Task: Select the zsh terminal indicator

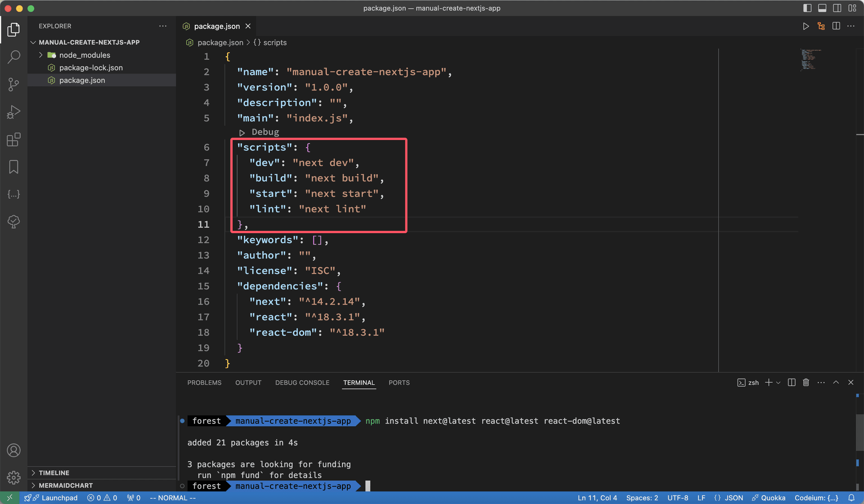Action: click(748, 382)
